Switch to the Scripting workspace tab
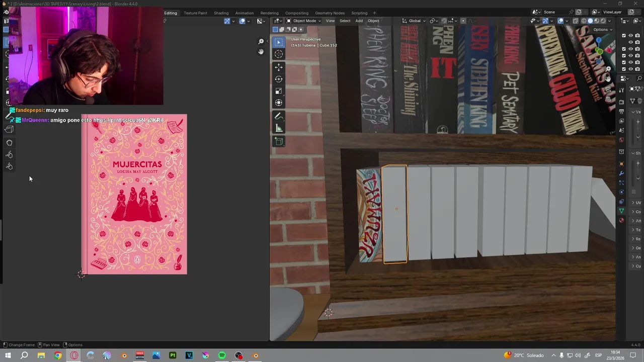Screen dimensions: 644x362 click(359, 13)
